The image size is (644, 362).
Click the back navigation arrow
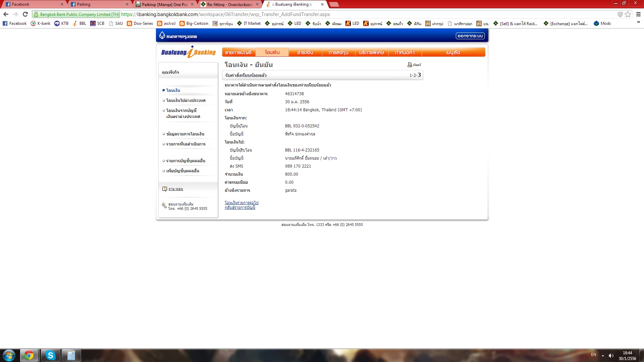pyautogui.click(x=6, y=14)
